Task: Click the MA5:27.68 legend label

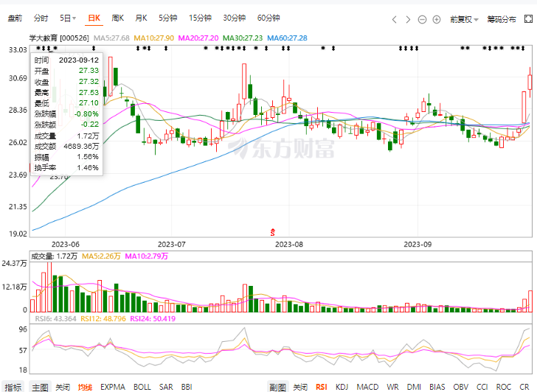Action: click(111, 38)
